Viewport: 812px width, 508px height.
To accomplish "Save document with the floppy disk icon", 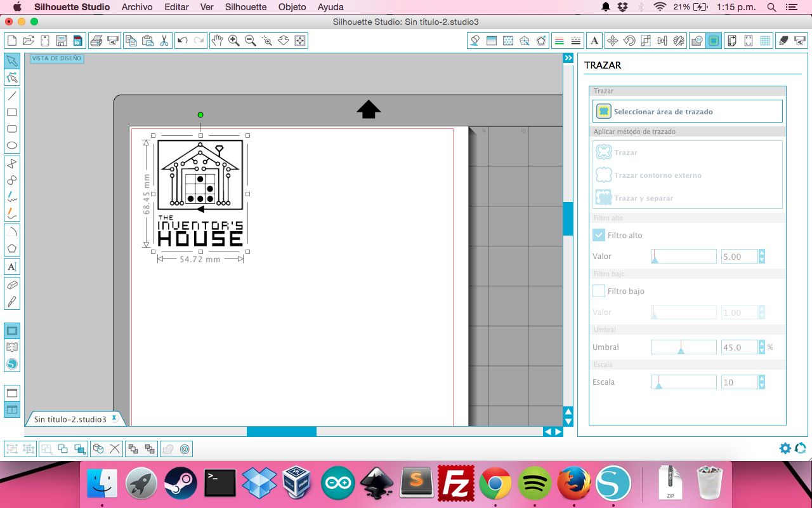I will click(62, 41).
